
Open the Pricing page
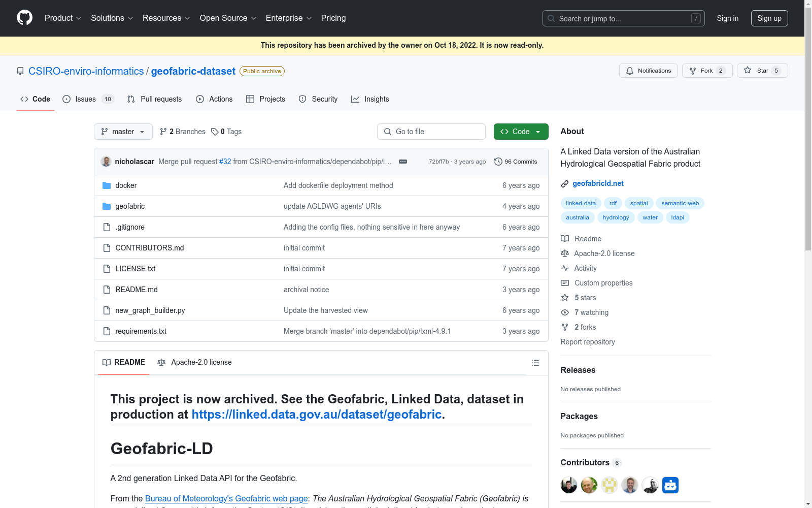pyautogui.click(x=333, y=18)
